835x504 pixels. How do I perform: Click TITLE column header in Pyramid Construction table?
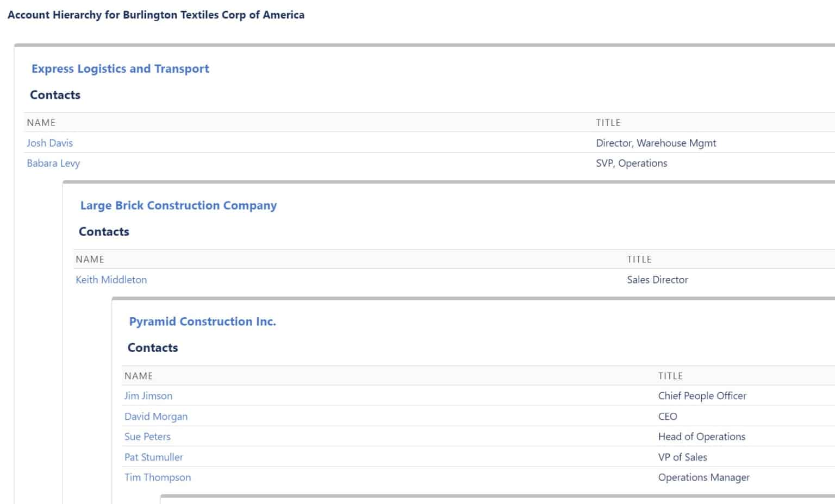click(670, 376)
